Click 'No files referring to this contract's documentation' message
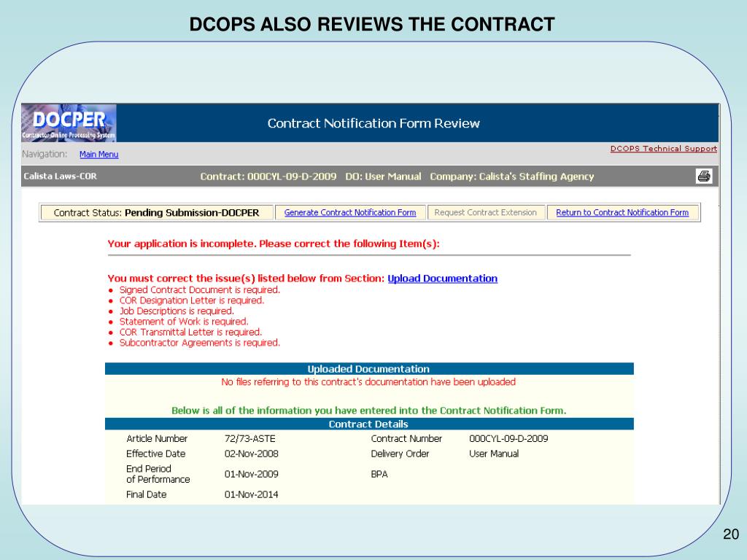The width and height of the screenshot is (747, 560). click(368, 382)
